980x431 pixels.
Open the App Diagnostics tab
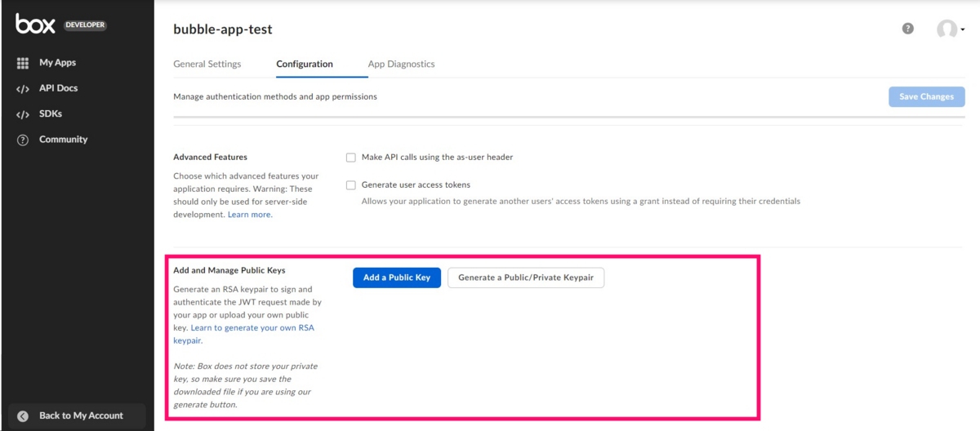[401, 64]
